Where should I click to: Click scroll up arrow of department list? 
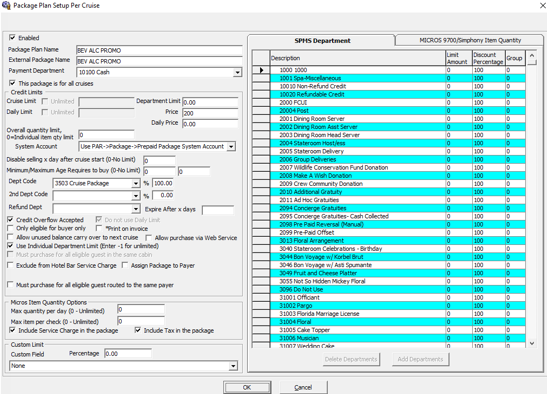click(x=532, y=55)
